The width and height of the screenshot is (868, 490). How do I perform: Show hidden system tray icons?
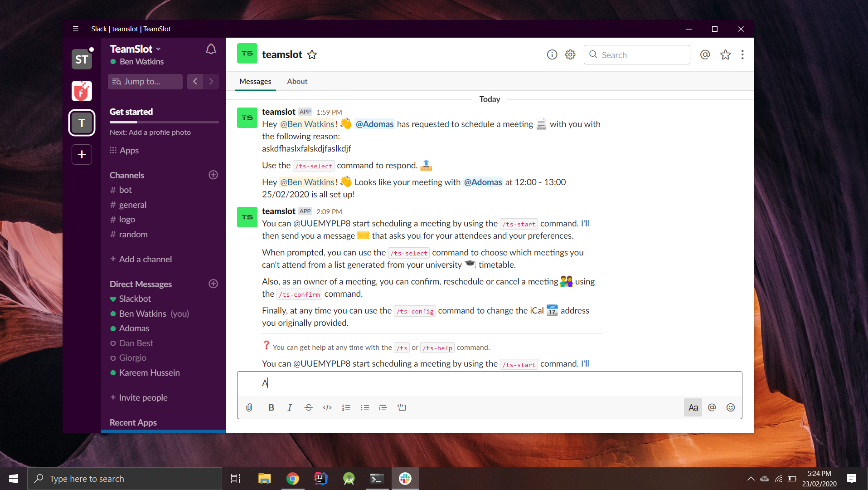coord(751,479)
